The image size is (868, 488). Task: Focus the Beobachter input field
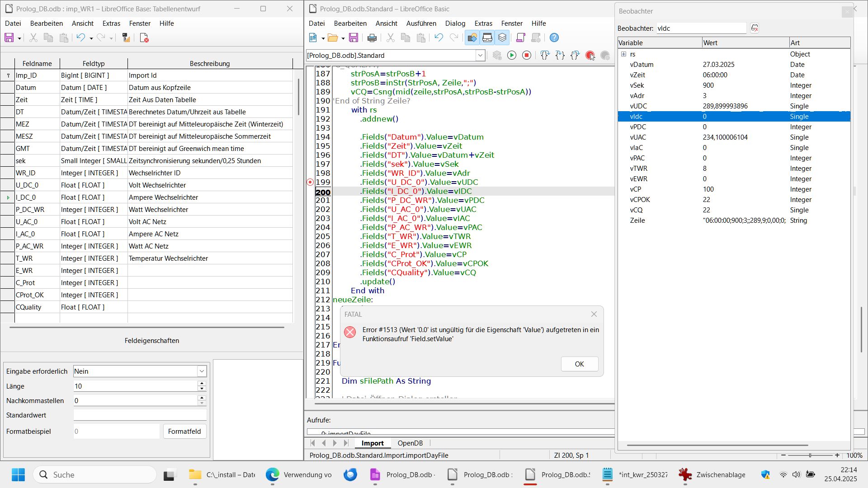click(701, 28)
